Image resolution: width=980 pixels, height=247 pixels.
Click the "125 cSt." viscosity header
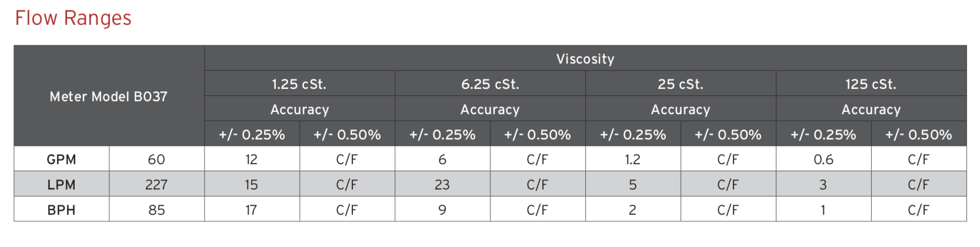(x=871, y=84)
